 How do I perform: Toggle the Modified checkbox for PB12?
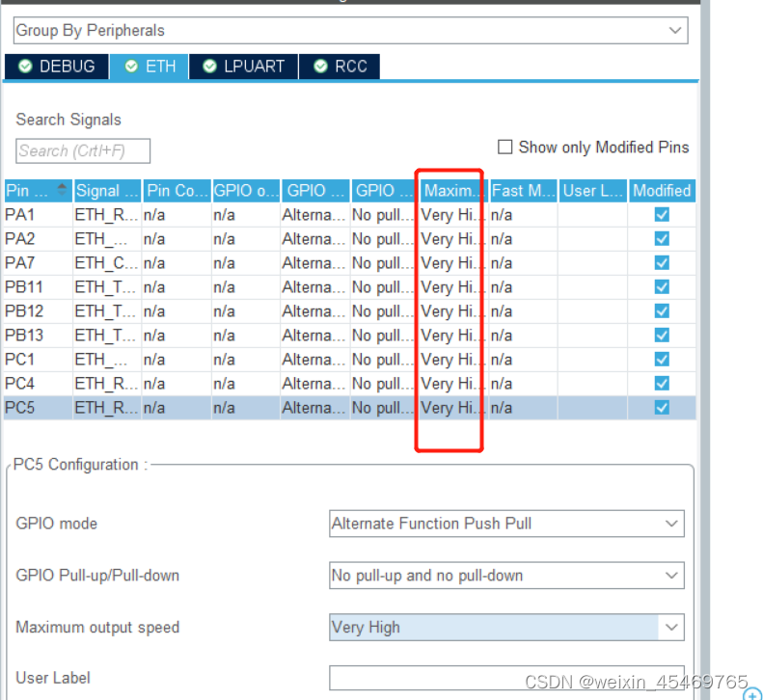[x=662, y=310]
